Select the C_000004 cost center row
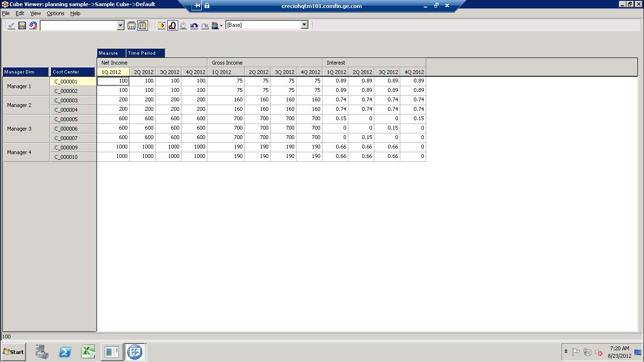644x362 pixels. pyautogui.click(x=73, y=110)
